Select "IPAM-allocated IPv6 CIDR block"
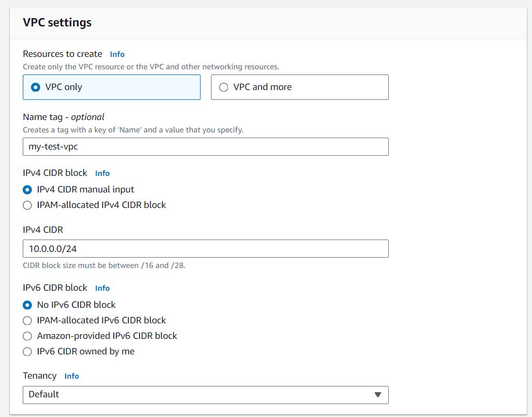The width and height of the screenshot is (532, 417). point(27,320)
